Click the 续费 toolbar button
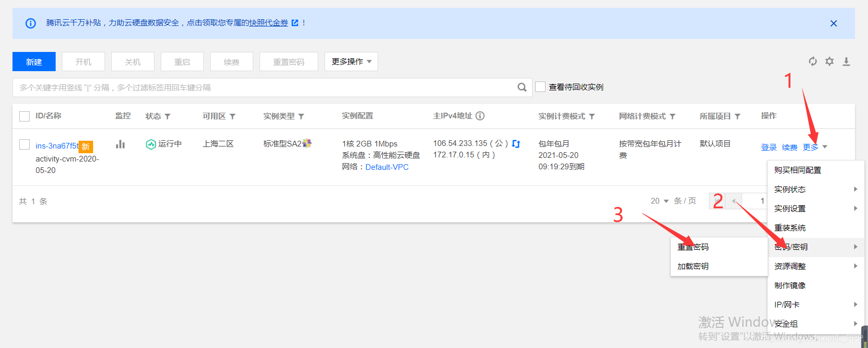This screenshot has width=868, height=348. click(231, 61)
